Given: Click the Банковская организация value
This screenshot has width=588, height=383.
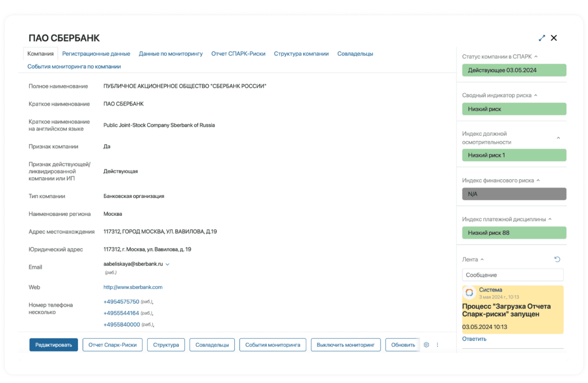Looking at the screenshot, I should [x=134, y=196].
